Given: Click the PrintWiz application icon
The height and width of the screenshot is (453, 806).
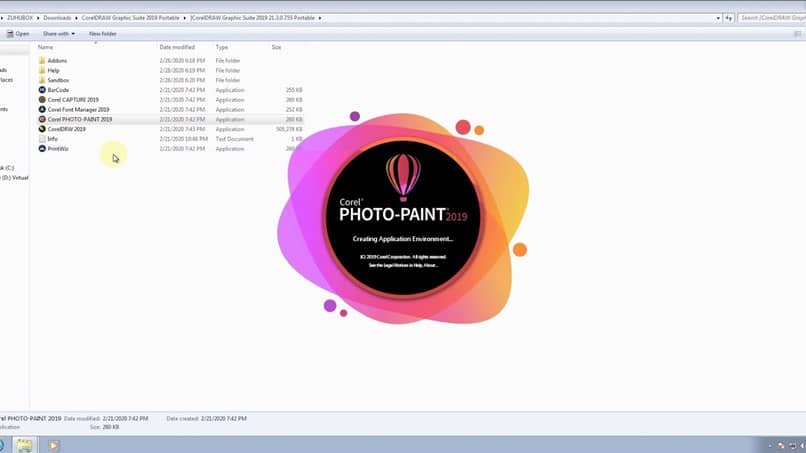Looking at the screenshot, I should pos(42,149).
